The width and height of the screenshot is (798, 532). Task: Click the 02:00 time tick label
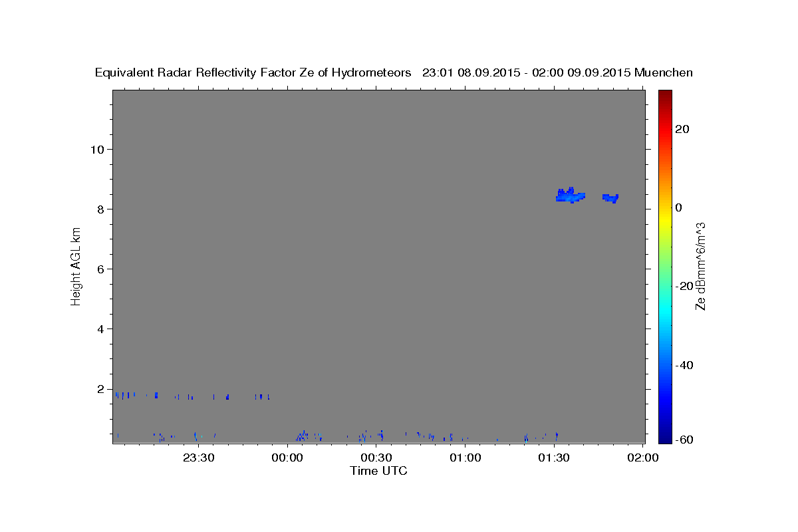pyautogui.click(x=643, y=458)
